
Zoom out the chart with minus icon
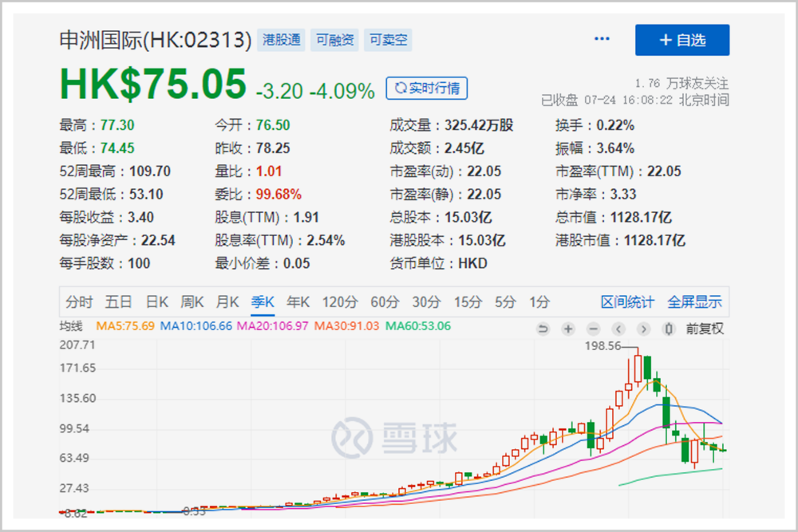pos(593,329)
